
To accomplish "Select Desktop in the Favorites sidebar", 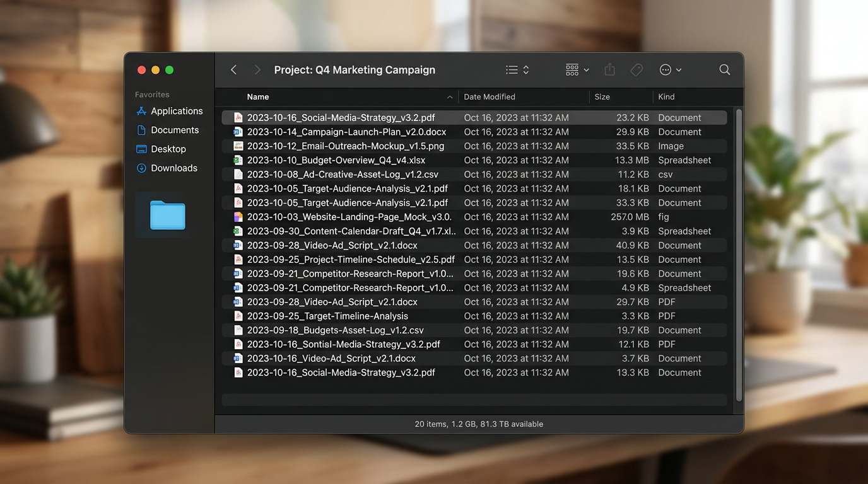I will tap(168, 149).
